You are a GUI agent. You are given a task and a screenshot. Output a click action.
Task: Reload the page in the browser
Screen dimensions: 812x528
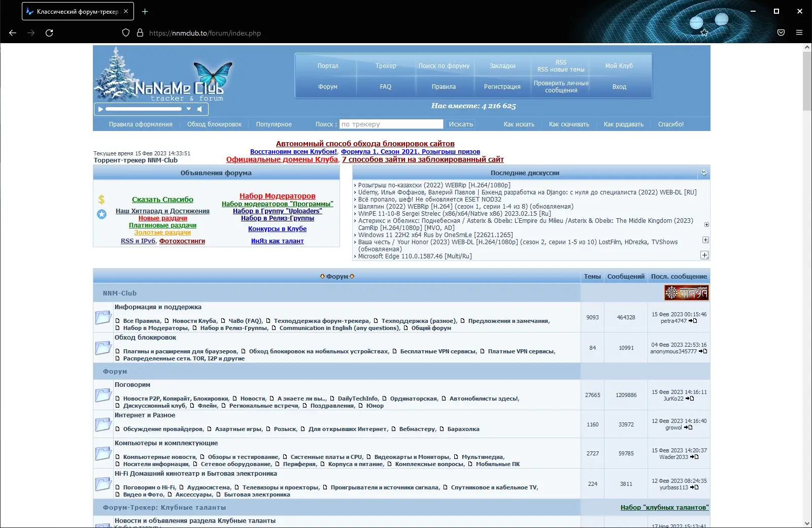pos(49,33)
